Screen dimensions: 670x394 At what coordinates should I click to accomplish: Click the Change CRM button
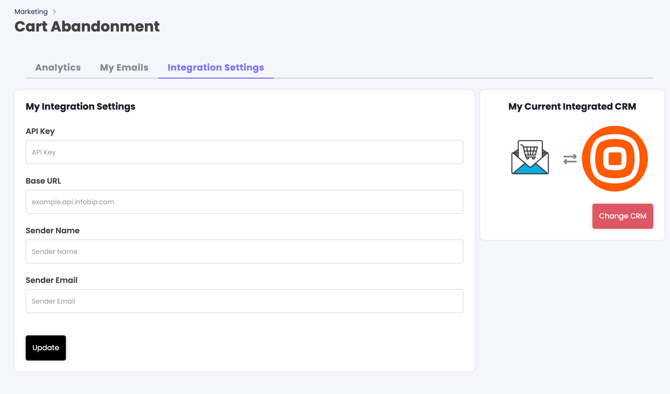point(623,216)
